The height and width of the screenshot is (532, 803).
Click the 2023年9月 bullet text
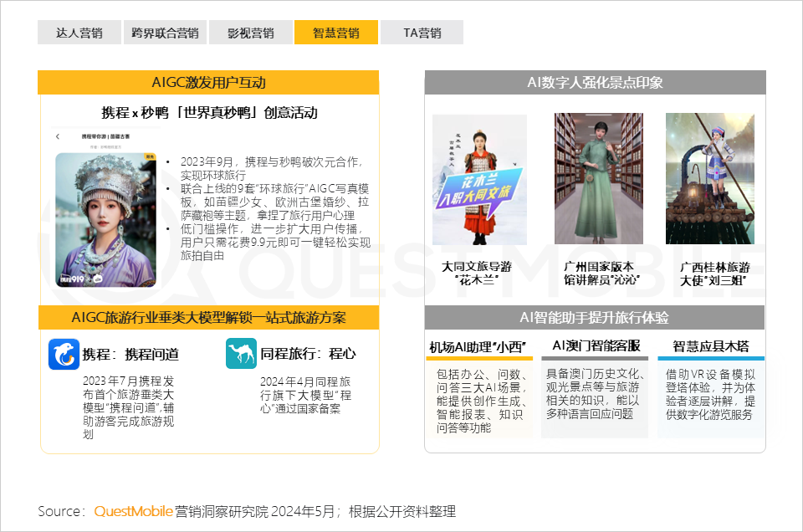click(272, 168)
